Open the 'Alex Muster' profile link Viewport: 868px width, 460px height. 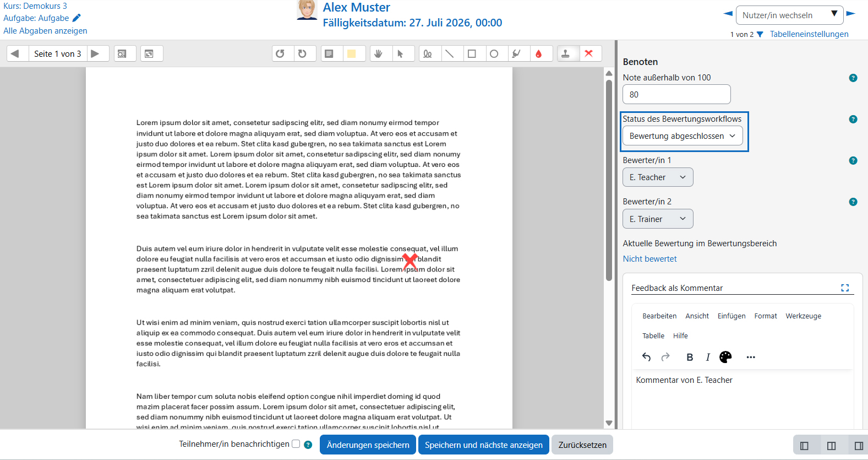click(356, 8)
